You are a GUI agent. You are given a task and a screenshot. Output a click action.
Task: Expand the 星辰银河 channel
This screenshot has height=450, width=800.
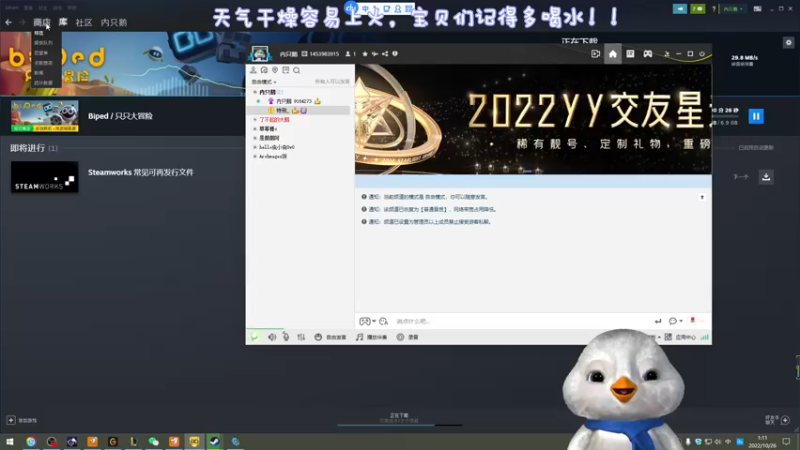coord(255,138)
